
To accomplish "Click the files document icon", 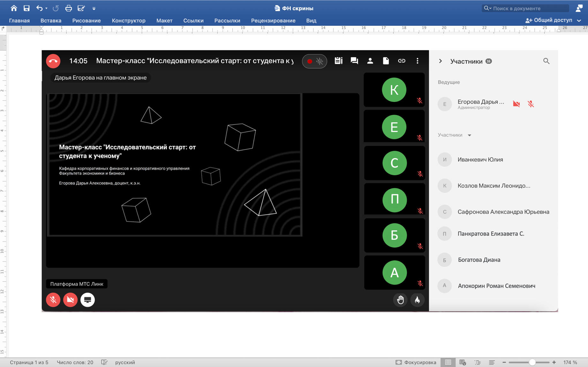I will [x=386, y=61].
